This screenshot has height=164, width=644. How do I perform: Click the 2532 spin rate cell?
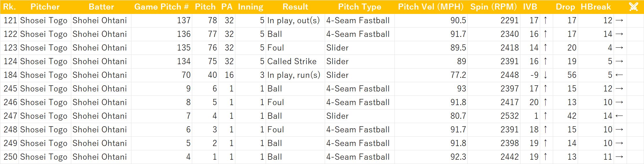[494, 116]
